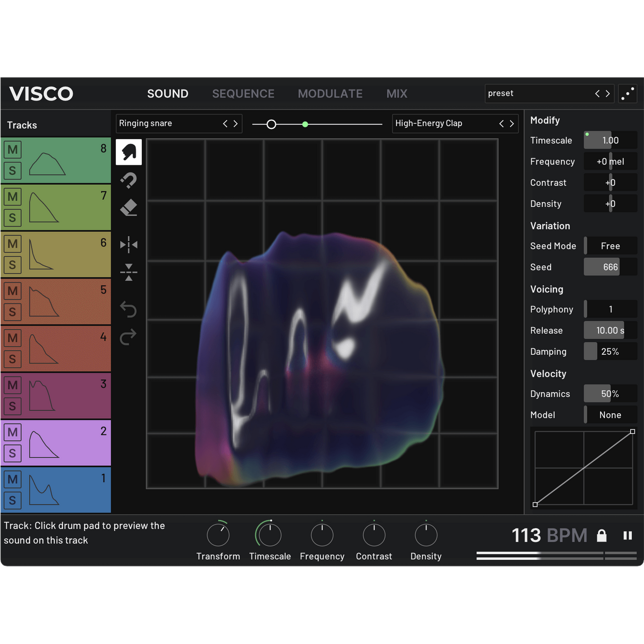Screen dimensions: 644x644
Task: Click the undo arrow icon
Action: (129, 309)
